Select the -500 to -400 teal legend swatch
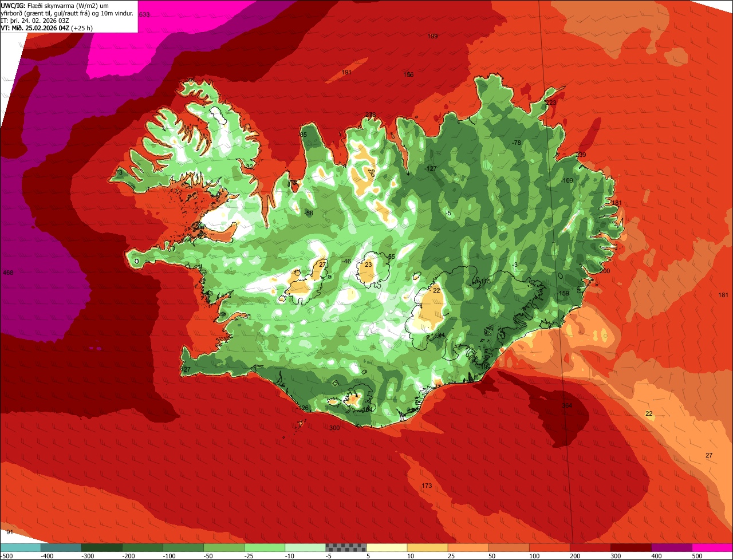This screenshot has height=560, width=733. click(61, 547)
